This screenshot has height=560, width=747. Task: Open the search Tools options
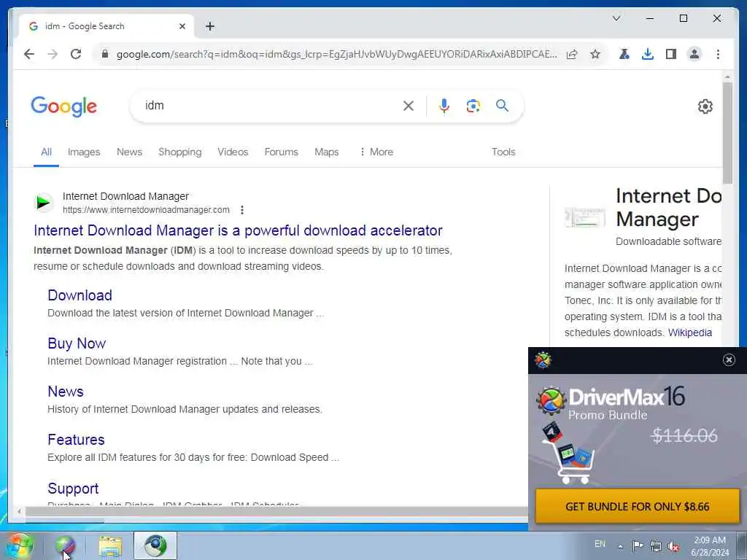pos(503,152)
